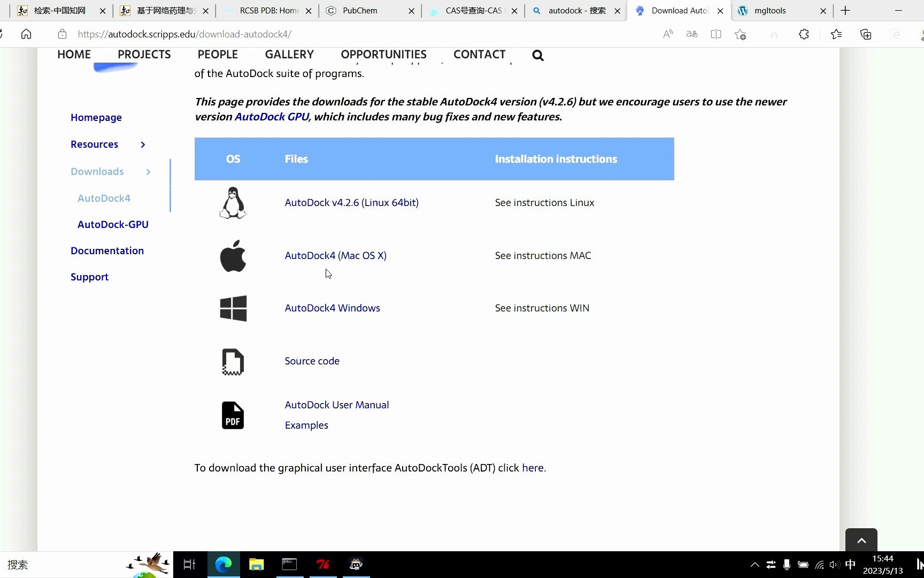The image size is (924, 578).
Task: Open the clock and date in taskbar
Action: (x=883, y=565)
